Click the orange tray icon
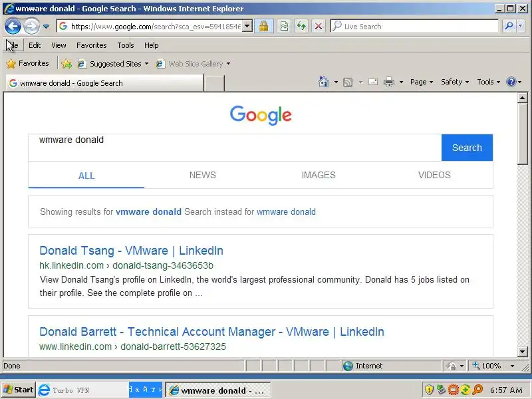Image resolution: width=532 pixels, height=399 pixels. point(454,390)
